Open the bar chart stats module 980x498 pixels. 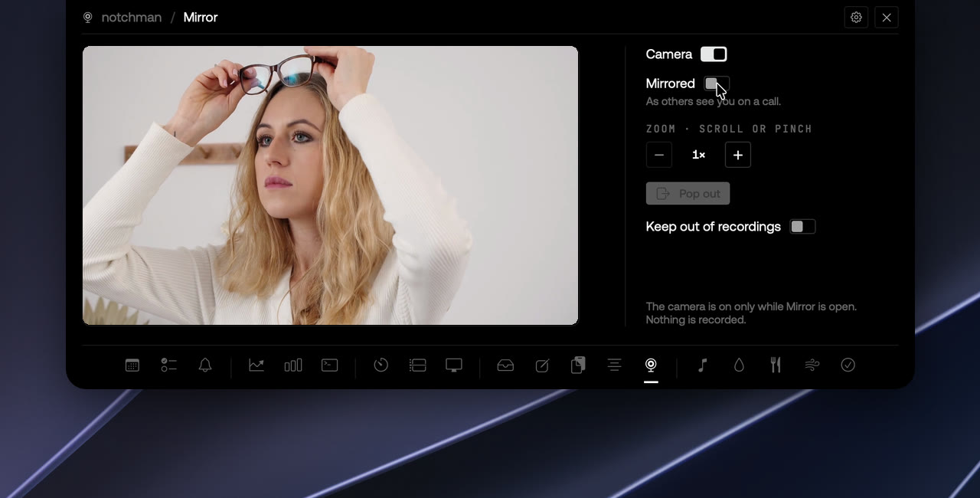[x=293, y=365]
